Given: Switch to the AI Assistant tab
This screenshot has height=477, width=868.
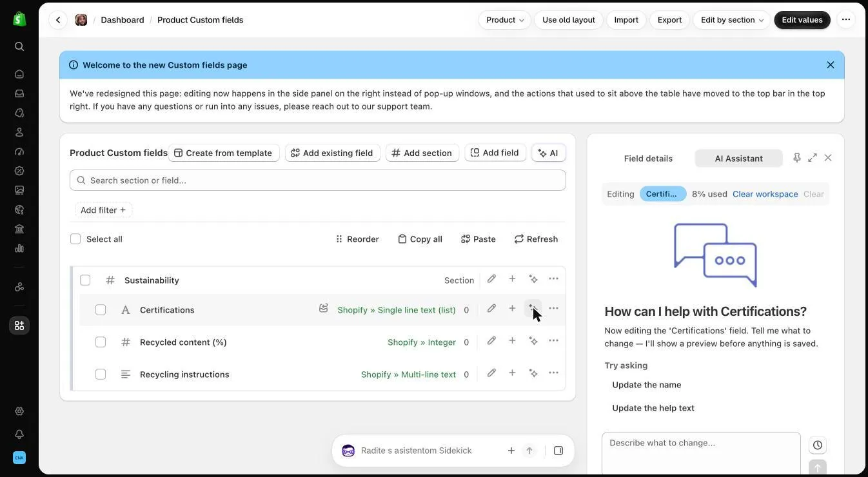Looking at the screenshot, I should click(739, 159).
